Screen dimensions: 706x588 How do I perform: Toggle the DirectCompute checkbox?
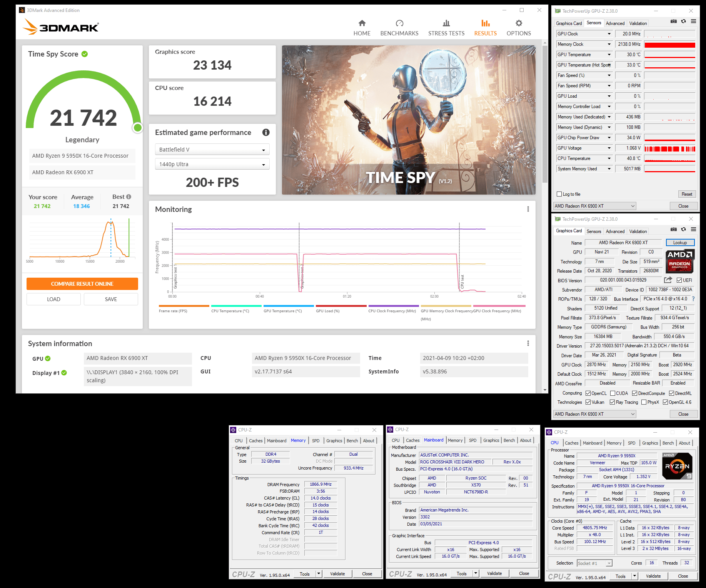click(634, 393)
